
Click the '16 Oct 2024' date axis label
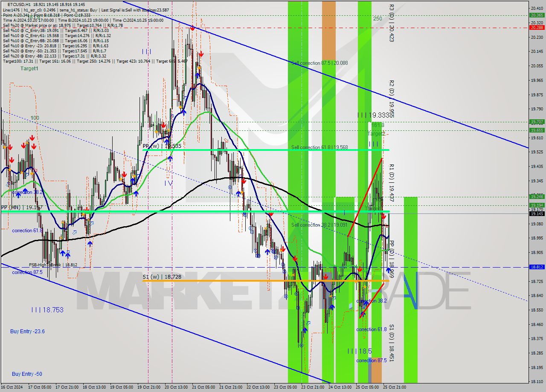point(12,387)
